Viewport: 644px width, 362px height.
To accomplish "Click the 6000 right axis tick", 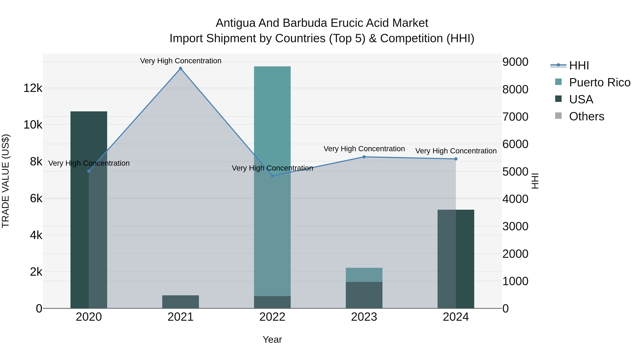I will tap(515, 144).
